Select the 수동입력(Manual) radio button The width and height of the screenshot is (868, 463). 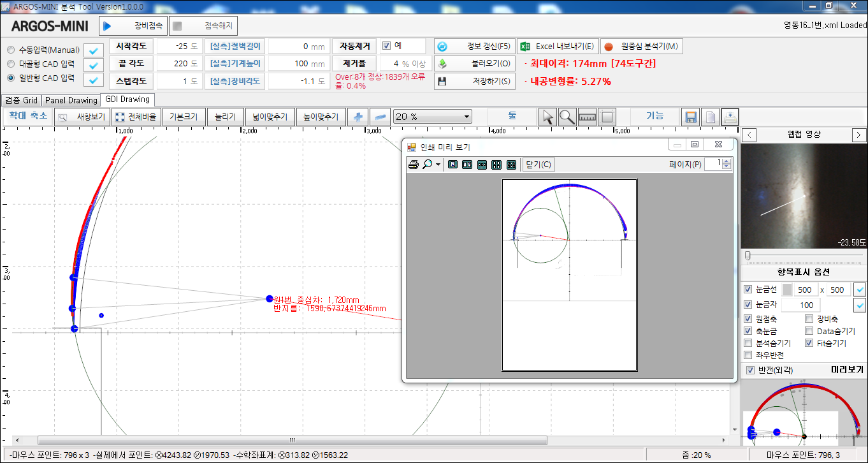[10, 50]
